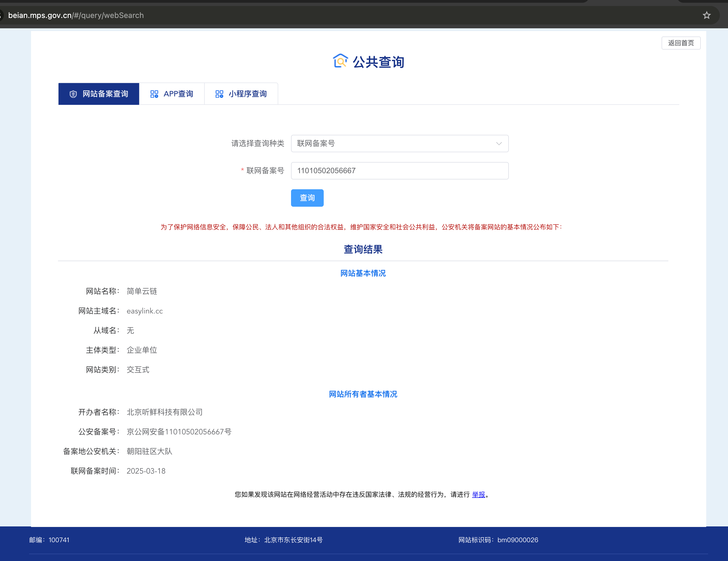This screenshot has width=728, height=561.
Task: Click the shield icon on 网站备案查询 tab
Action: [73, 94]
